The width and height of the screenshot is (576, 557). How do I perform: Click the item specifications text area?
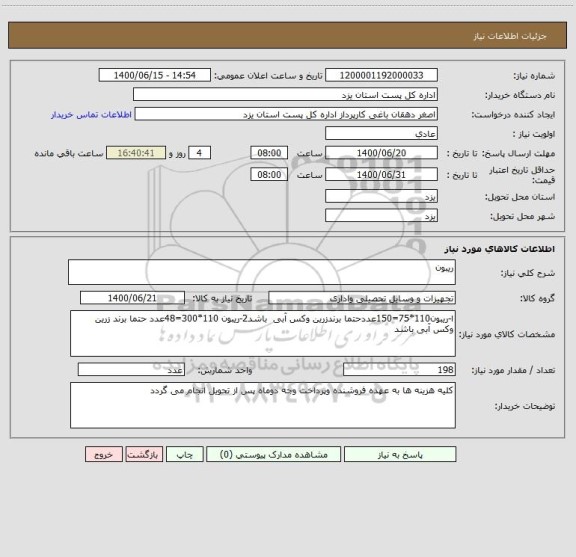pos(263,334)
